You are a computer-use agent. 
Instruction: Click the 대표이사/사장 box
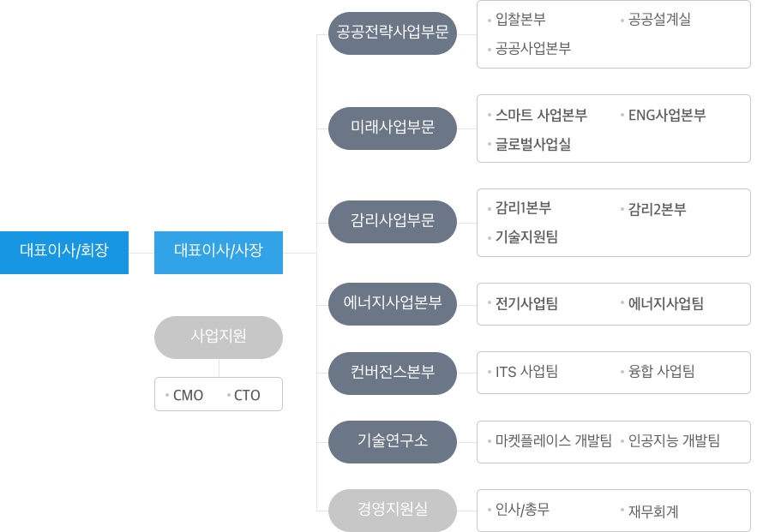[x=219, y=252]
